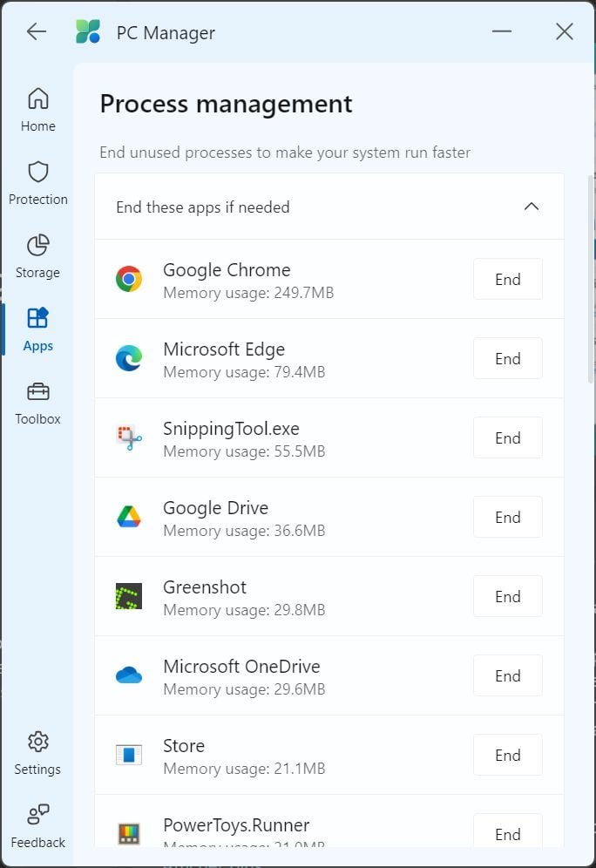End the PowerToys.Runner process
Screen dimensions: 596x868
[507, 831]
